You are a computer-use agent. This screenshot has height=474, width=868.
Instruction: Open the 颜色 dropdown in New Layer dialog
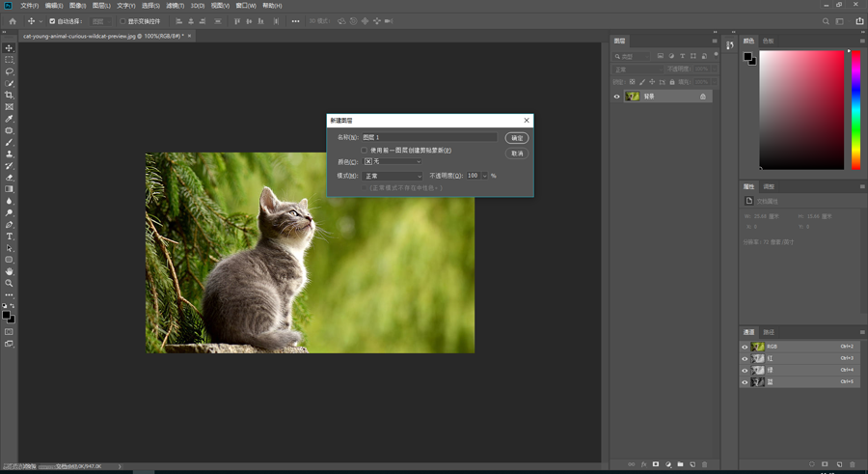[x=393, y=162]
